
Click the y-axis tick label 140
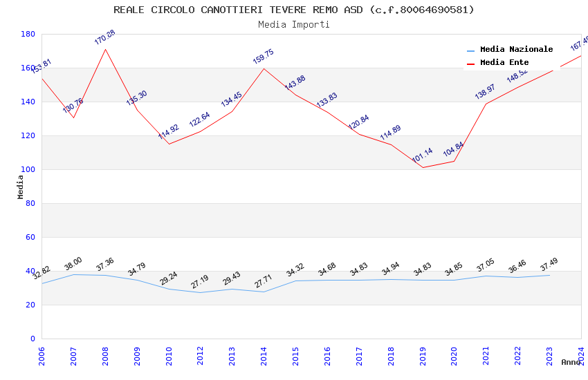pyautogui.click(x=28, y=102)
